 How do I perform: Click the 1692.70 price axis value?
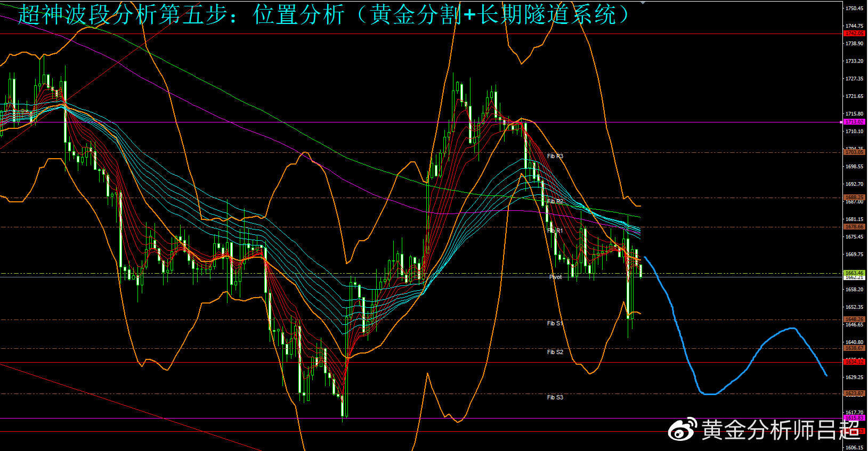854,184
